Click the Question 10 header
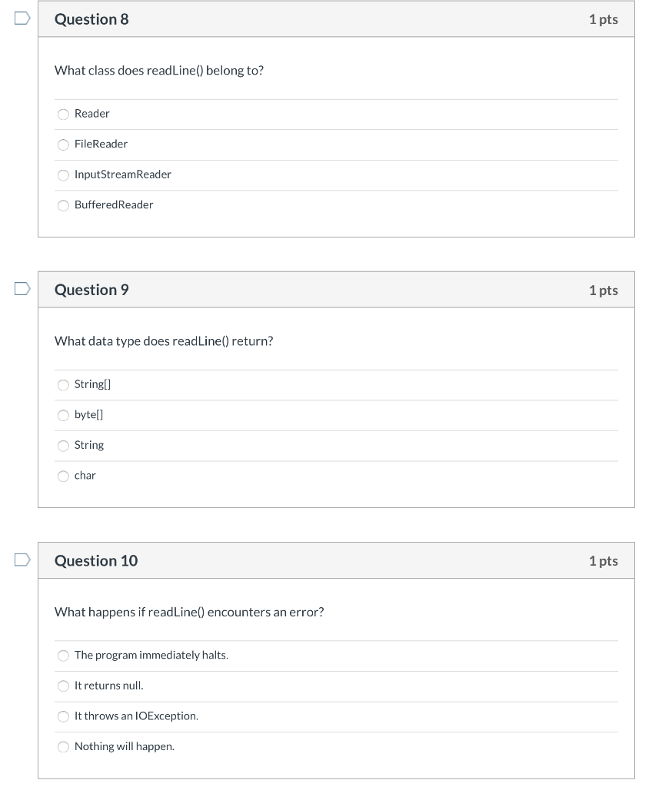Image resolution: width=672 pixels, height=787 pixels. (95, 560)
